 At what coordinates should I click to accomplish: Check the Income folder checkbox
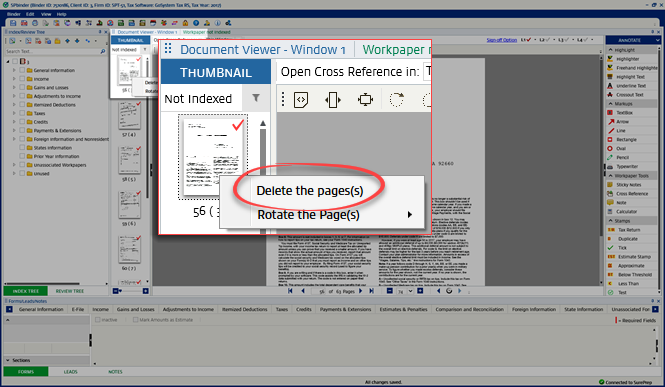22,79
